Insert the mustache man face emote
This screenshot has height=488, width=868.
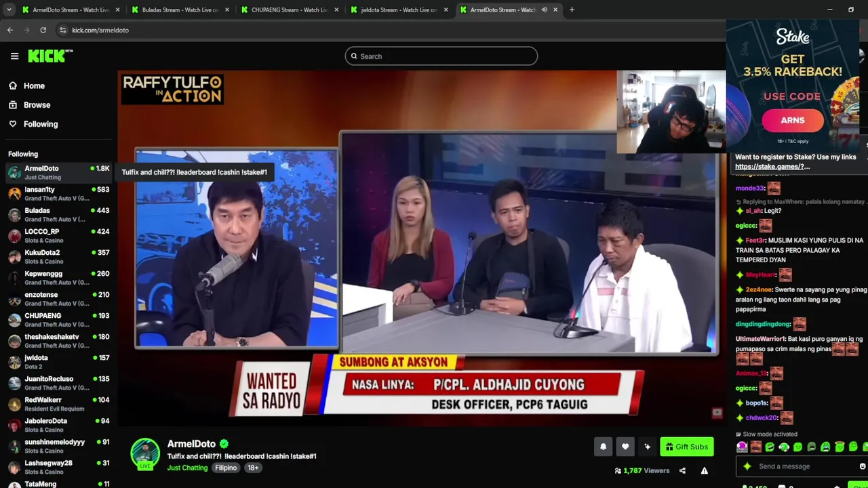(x=756, y=447)
